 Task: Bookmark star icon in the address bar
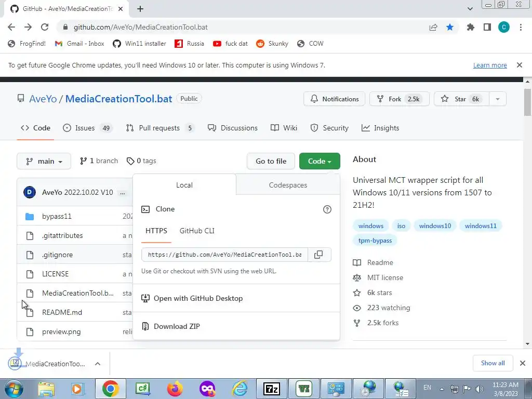(450, 27)
